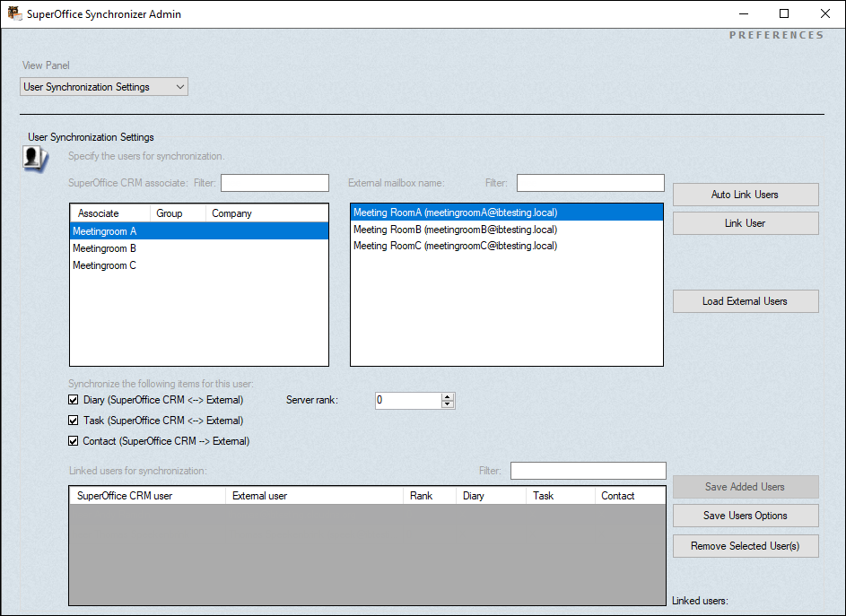846x616 pixels.
Task: Click the user synchronization portrait icon
Action: point(35,159)
